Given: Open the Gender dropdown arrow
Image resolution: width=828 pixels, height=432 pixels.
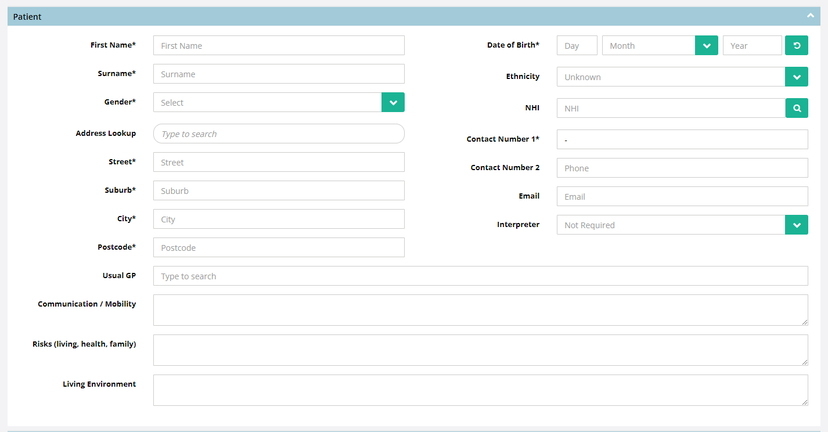Looking at the screenshot, I should 393,102.
